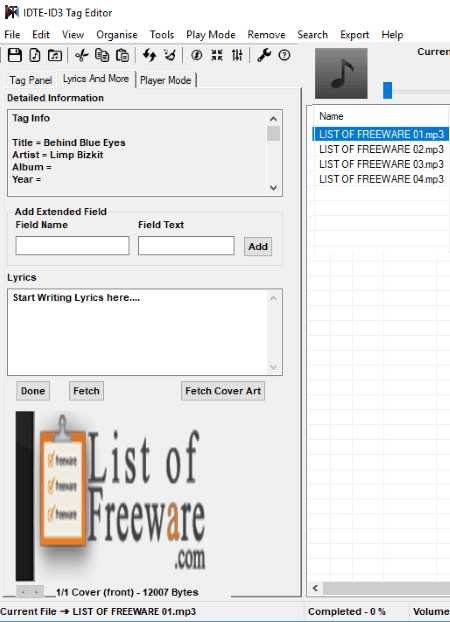Click the blue playback position slider handle
Screen dimensions: 450x622
[x=388, y=90]
